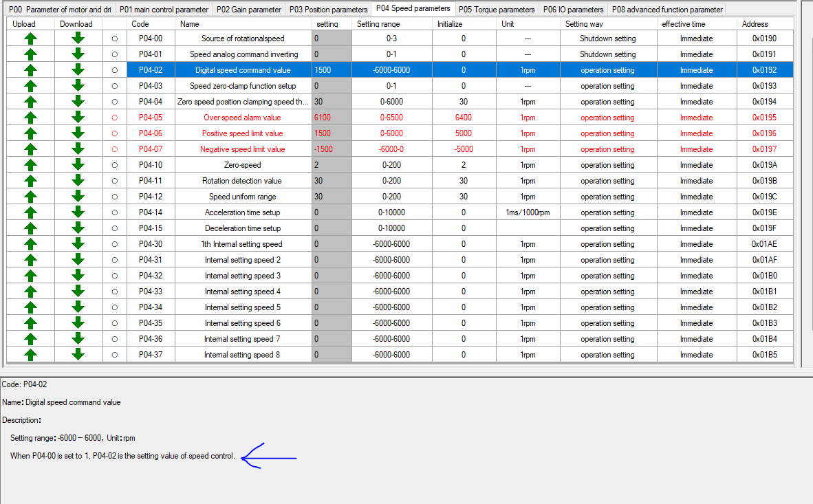The image size is (813, 504).
Task: Edit setting value for Acceleration time setup
Action: pyautogui.click(x=332, y=212)
